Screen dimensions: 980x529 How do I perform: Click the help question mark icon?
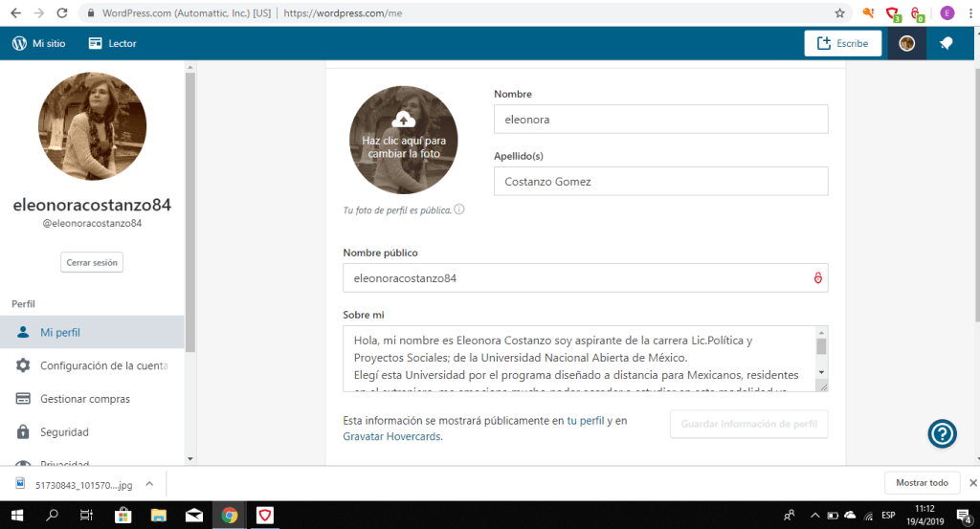pyautogui.click(x=942, y=434)
